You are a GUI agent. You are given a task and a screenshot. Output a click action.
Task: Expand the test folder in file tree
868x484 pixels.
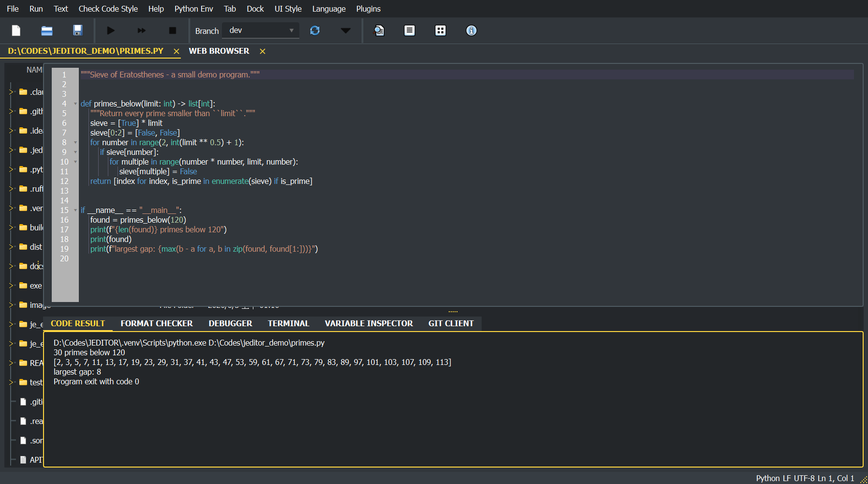tap(12, 382)
